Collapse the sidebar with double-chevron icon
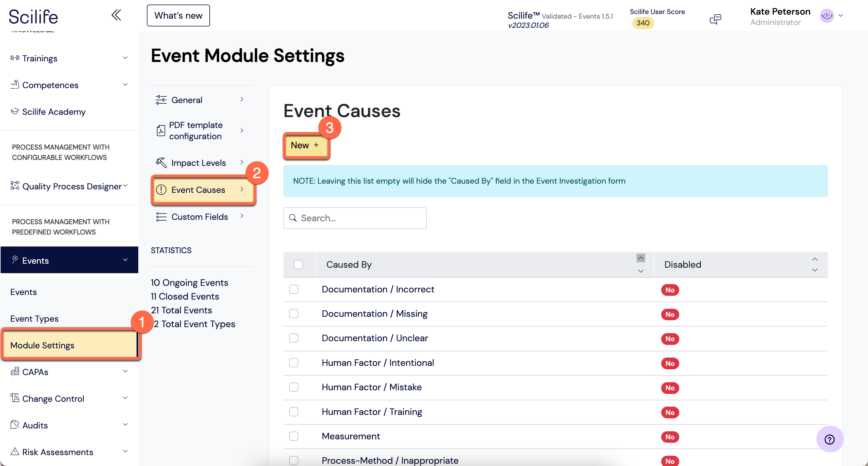 point(116,15)
